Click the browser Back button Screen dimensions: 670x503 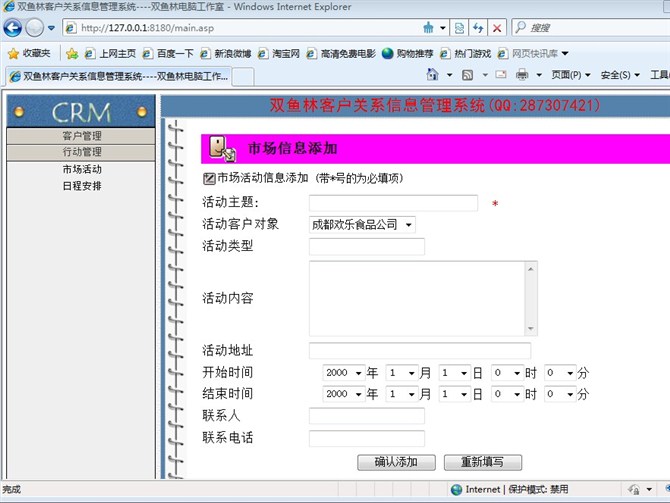16,28
